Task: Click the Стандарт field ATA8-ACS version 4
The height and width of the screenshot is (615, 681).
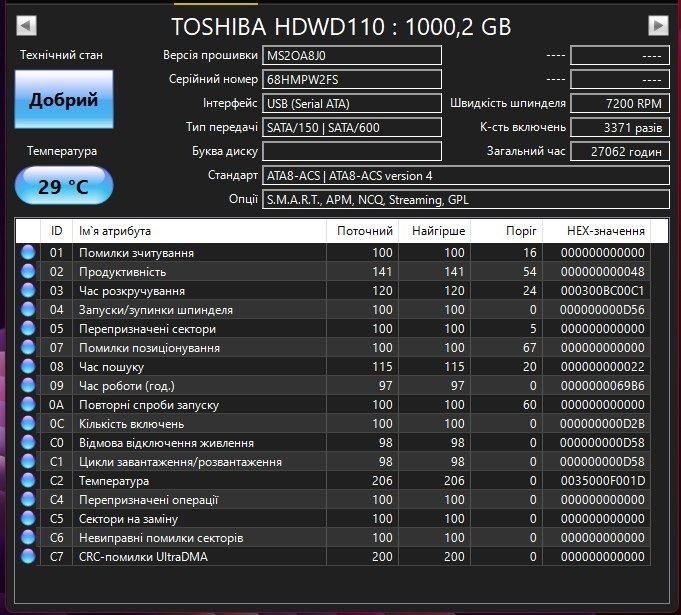Action: (x=466, y=175)
